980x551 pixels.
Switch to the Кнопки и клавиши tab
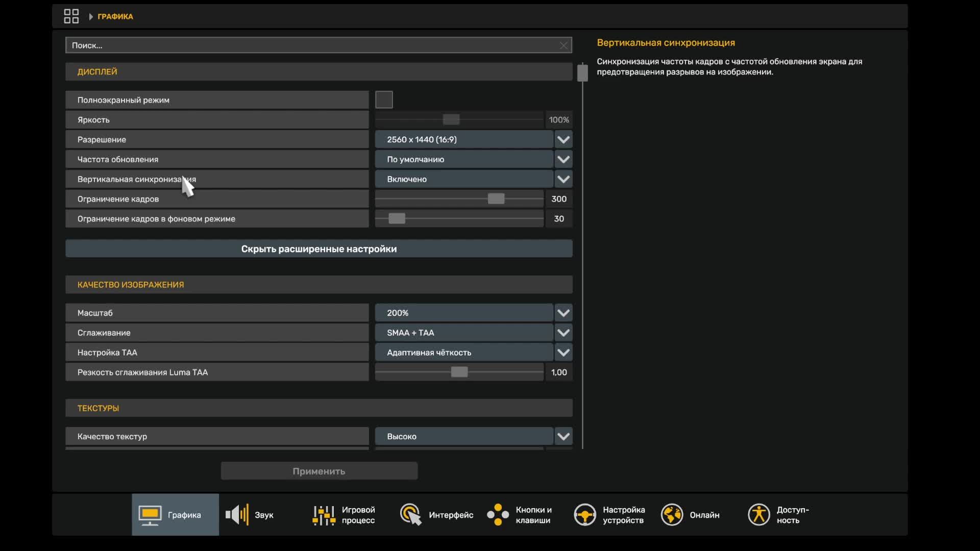pos(524,515)
